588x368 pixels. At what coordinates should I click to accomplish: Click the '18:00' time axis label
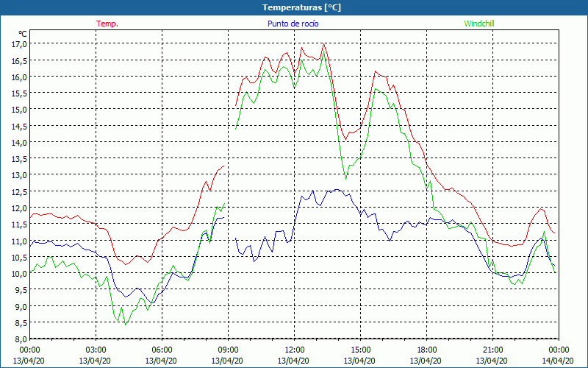[x=427, y=350]
